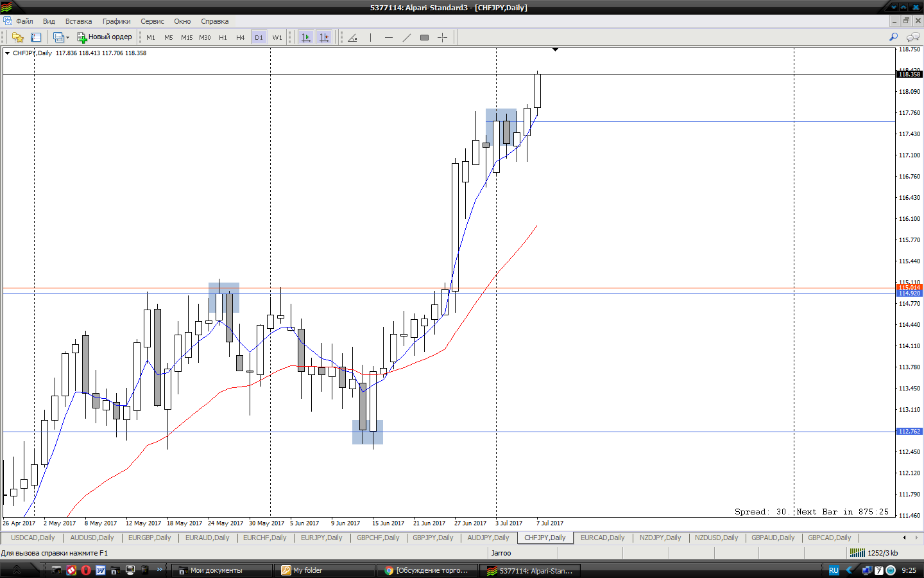Open the Chrome Обсуждение торго taskbar window

pyautogui.click(x=427, y=570)
